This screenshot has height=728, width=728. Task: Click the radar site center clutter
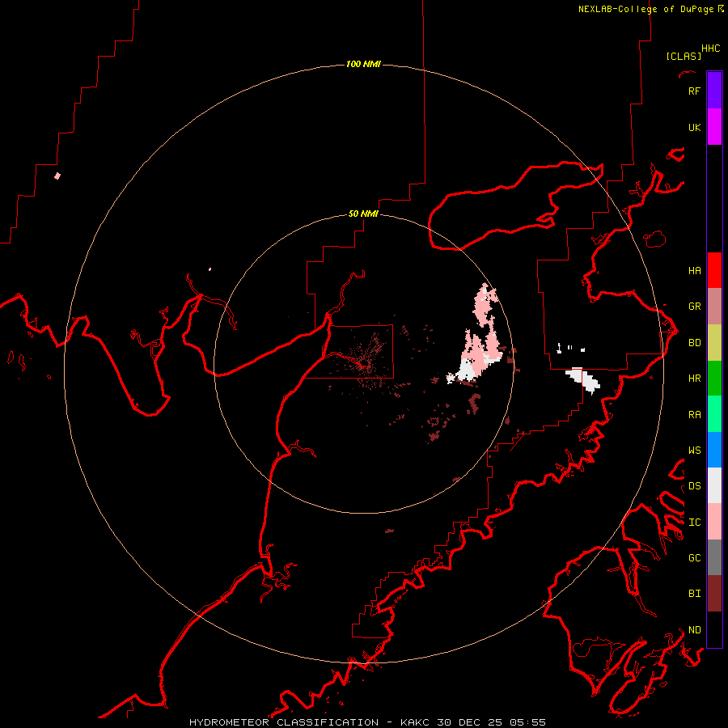pyautogui.click(x=365, y=363)
